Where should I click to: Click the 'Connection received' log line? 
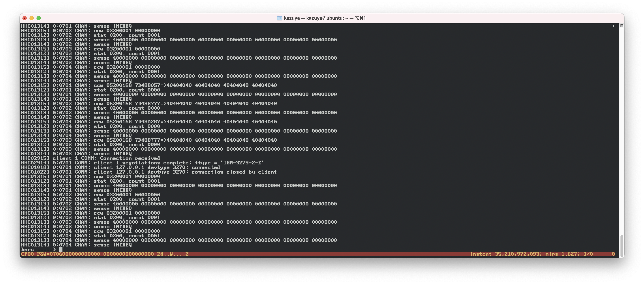pyautogui.click(x=130, y=158)
